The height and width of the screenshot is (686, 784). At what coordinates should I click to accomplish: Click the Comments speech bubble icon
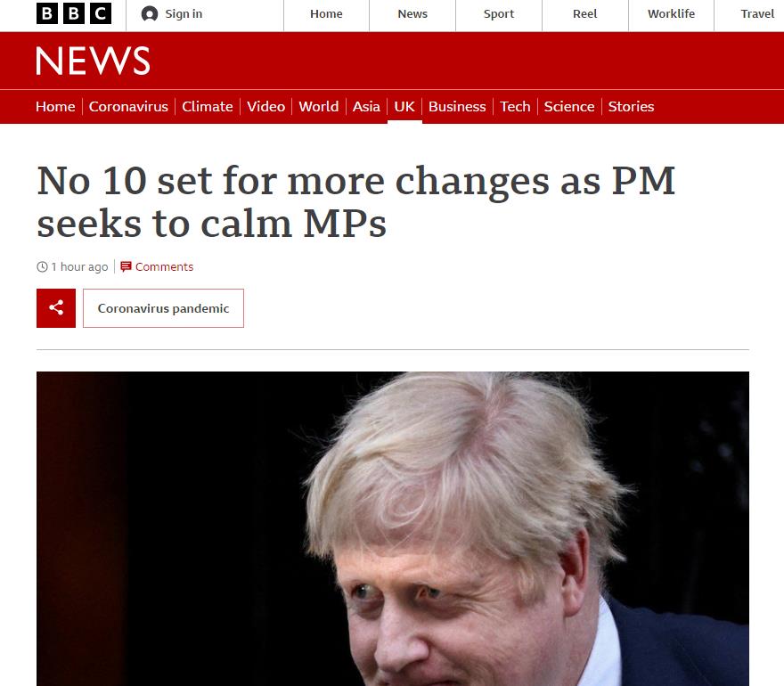point(126,266)
